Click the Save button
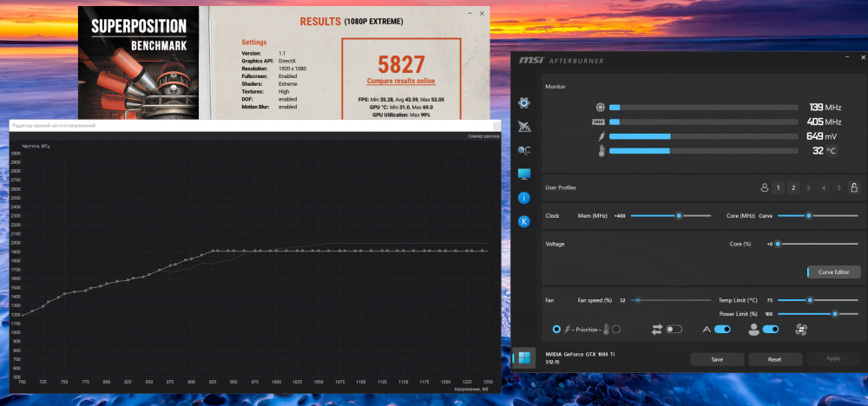This screenshot has width=868, height=406. click(716, 359)
